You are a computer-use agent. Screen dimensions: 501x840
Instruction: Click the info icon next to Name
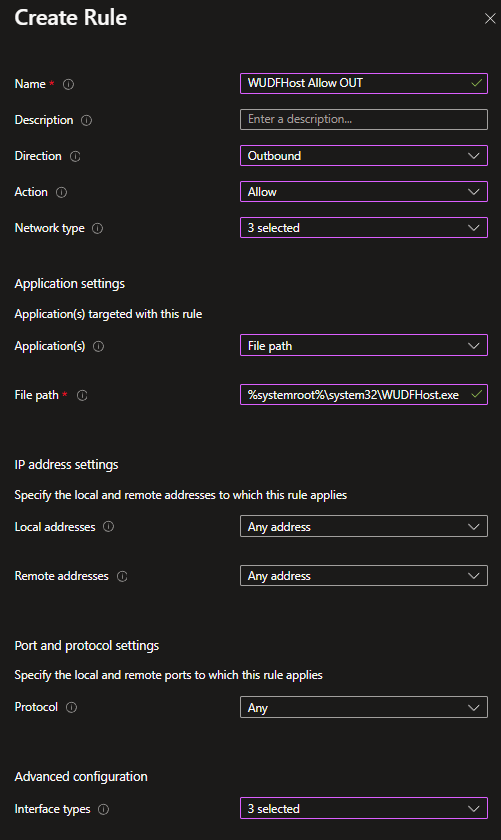(x=69, y=84)
